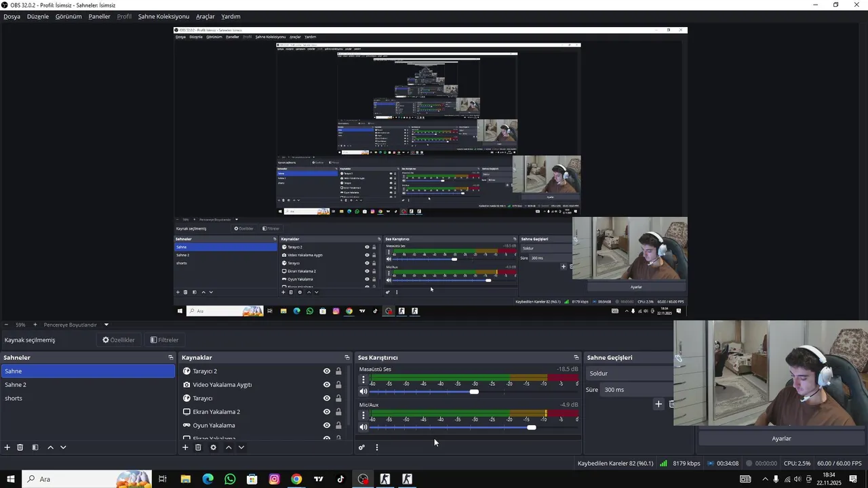868x488 pixels.
Task: Open the Paneller menu
Action: click(99, 16)
